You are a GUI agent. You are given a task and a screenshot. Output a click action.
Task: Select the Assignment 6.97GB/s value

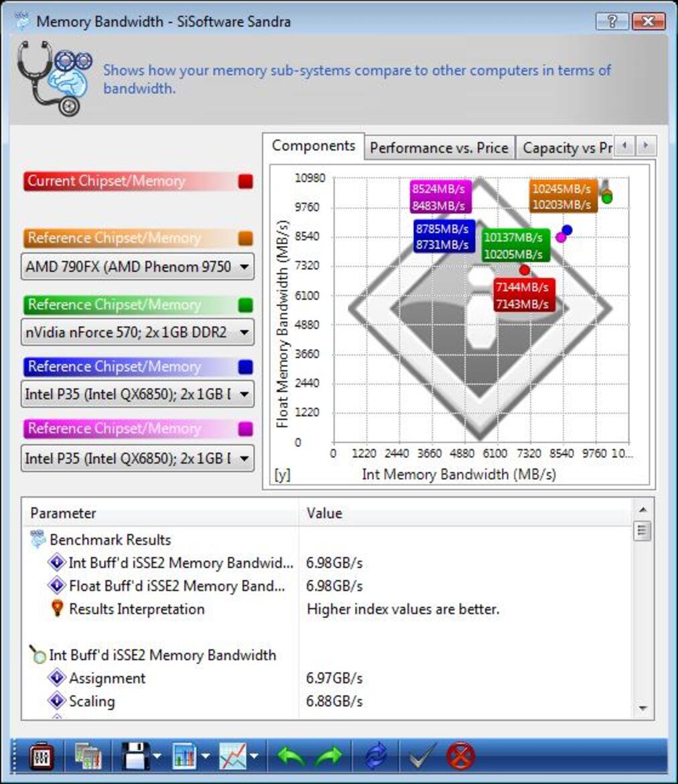click(334, 678)
